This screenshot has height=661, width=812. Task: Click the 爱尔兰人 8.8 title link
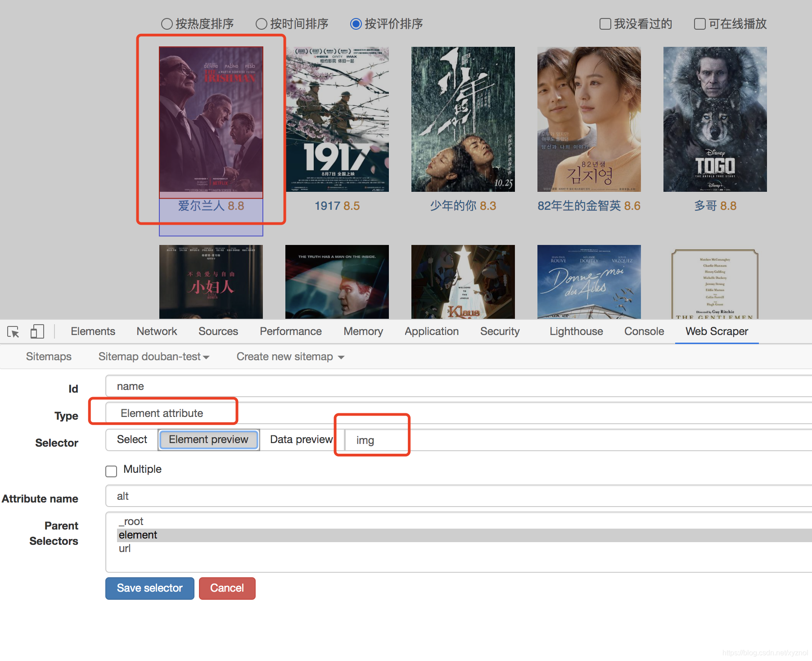pos(211,206)
